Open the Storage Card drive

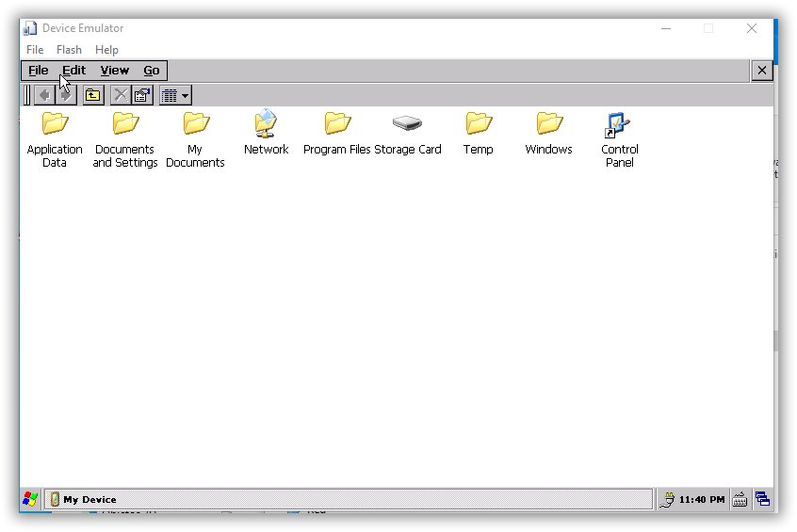click(407, 133)
